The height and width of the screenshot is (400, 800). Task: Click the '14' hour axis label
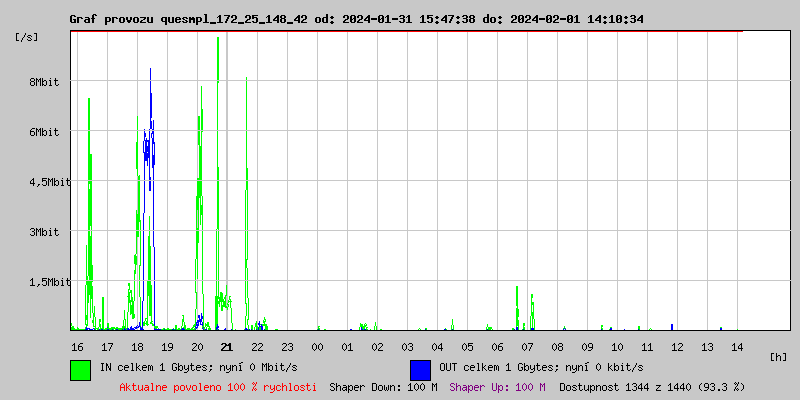(737, 347)
